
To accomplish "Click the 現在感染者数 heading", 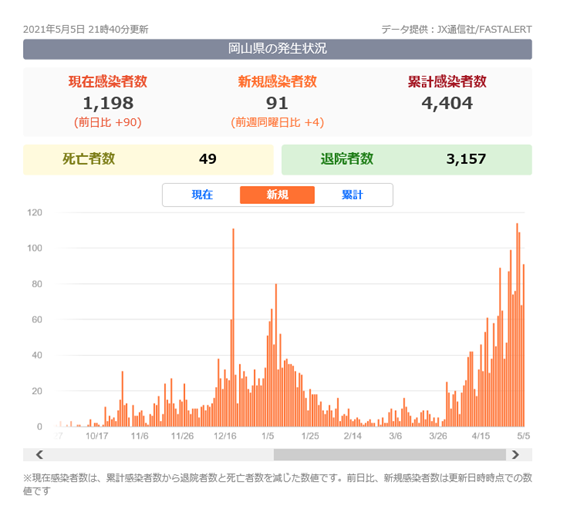I will coord(108,82).
